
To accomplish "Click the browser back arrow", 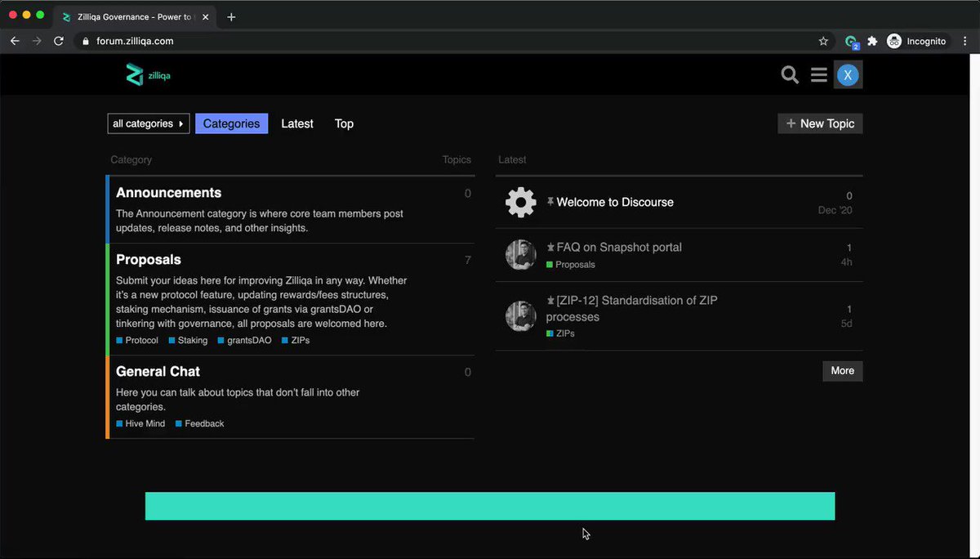I will (x=15, y=41).
